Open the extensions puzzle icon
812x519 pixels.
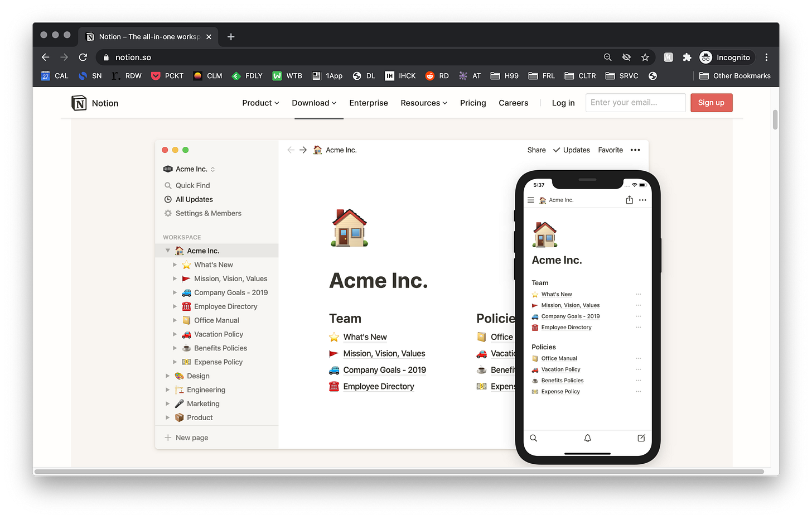coord(687,57)
